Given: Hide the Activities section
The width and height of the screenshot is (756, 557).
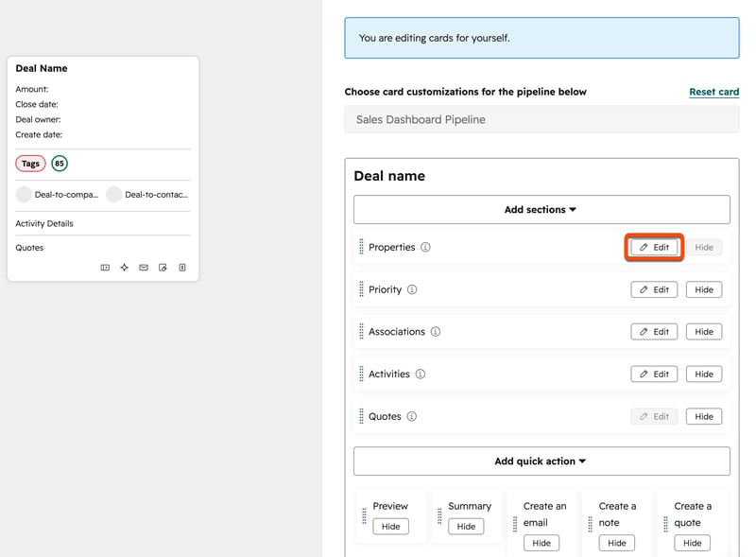Looking at the screenshot, I should pos(704,374).
